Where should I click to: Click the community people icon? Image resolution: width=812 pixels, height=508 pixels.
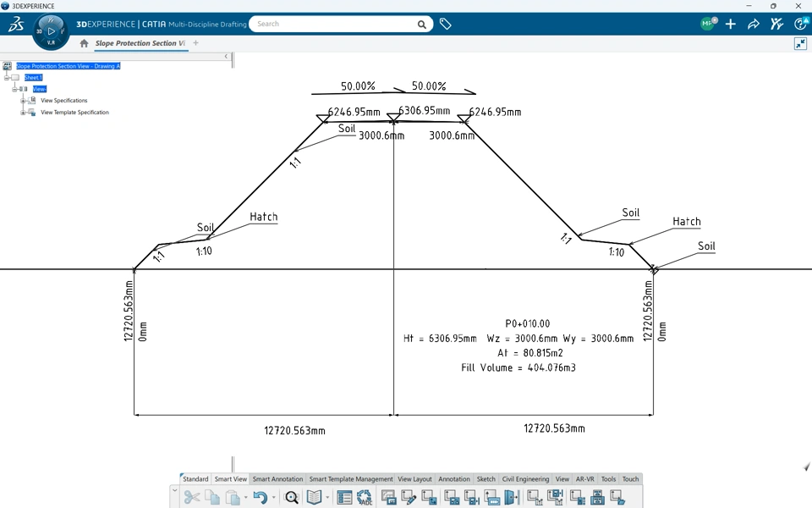click(776, 24)
